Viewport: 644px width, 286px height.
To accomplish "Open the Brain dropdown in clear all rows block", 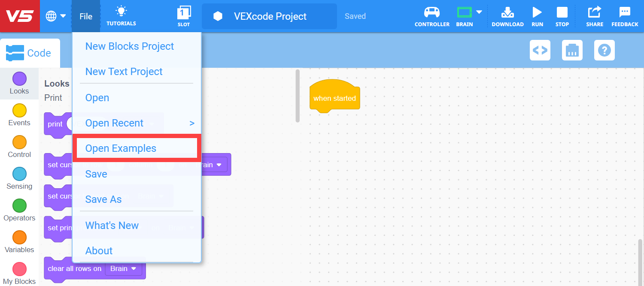I will point(123,268).
